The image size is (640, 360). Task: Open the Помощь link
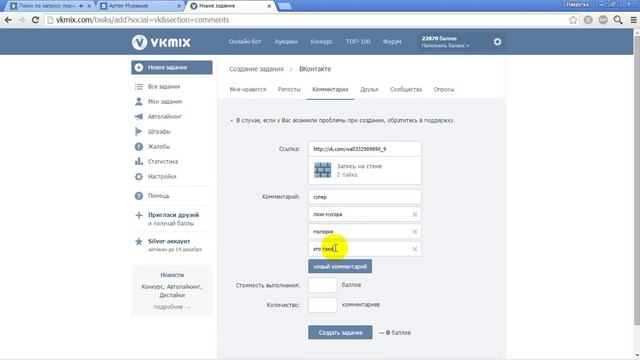pyautogui.click(x=158, y=196)
